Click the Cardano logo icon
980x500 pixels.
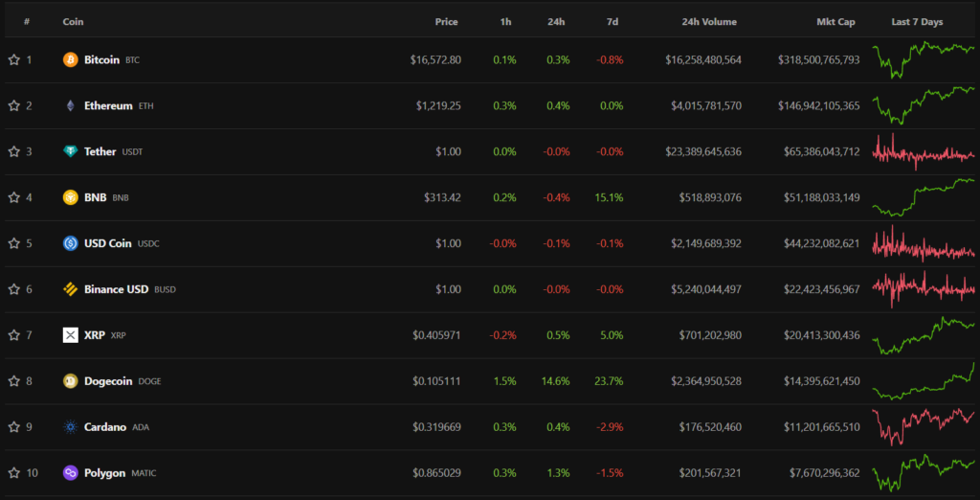point(71,427)
